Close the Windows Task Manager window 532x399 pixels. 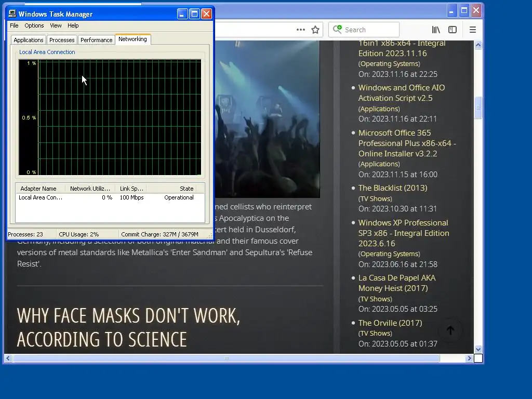[206, 14]
